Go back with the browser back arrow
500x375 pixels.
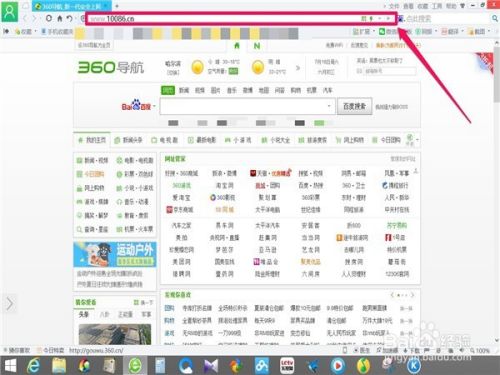[25, 18]
